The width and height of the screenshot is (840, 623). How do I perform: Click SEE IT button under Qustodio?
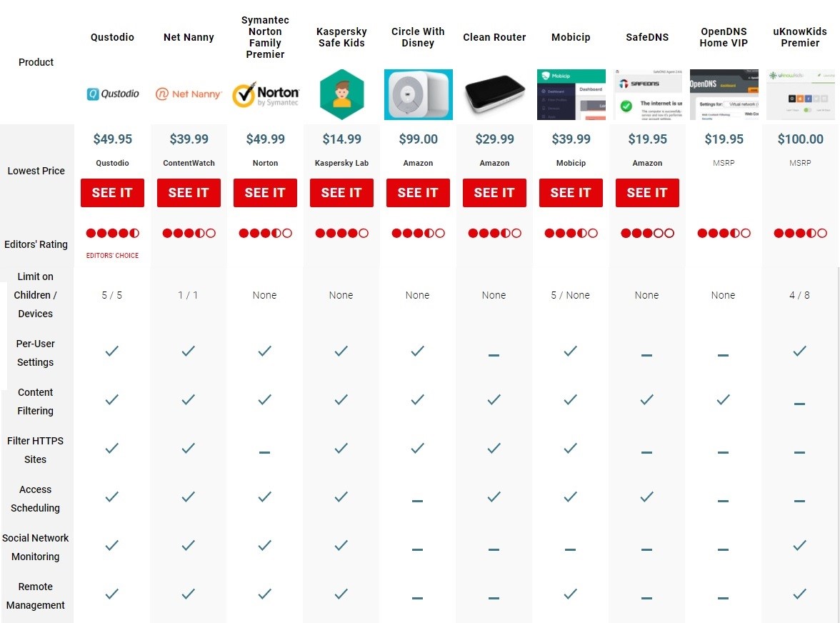(x=113, y=193)
